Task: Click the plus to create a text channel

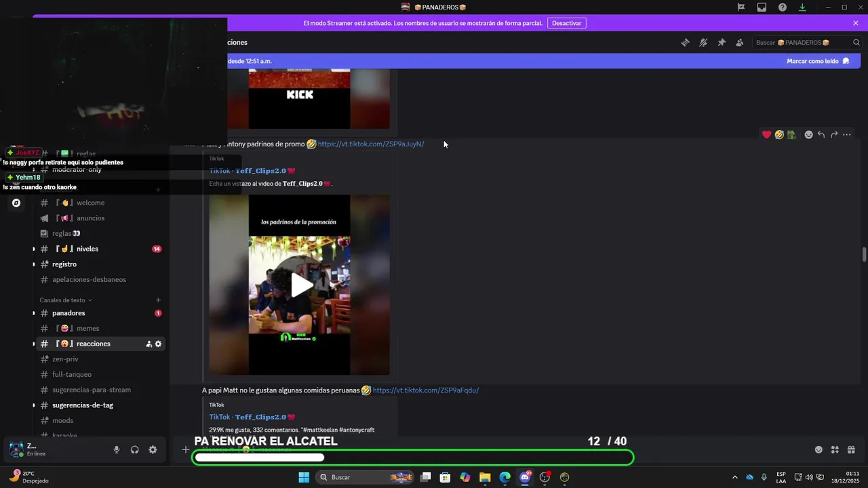Action: pyautogui.click(x=158, y=300)
